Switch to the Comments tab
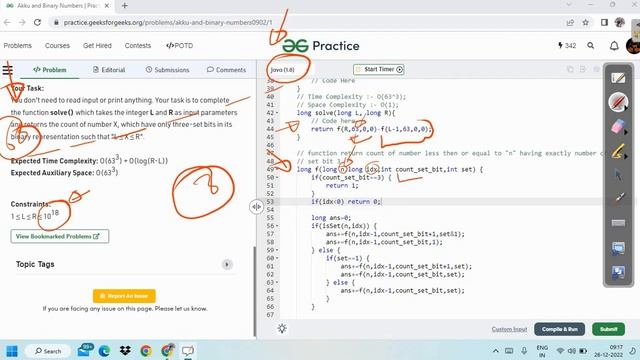Screen dimensions: 640x360 (x=227, y=70)
